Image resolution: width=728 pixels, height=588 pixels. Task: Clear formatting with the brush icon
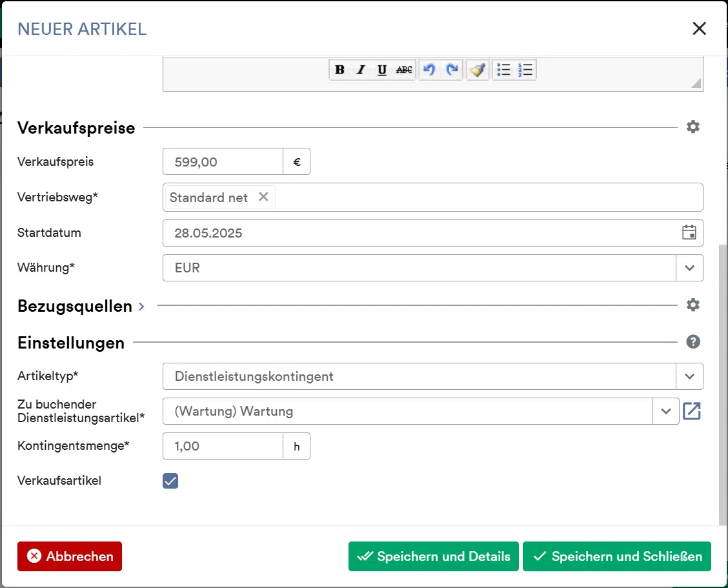coord(478,70)
